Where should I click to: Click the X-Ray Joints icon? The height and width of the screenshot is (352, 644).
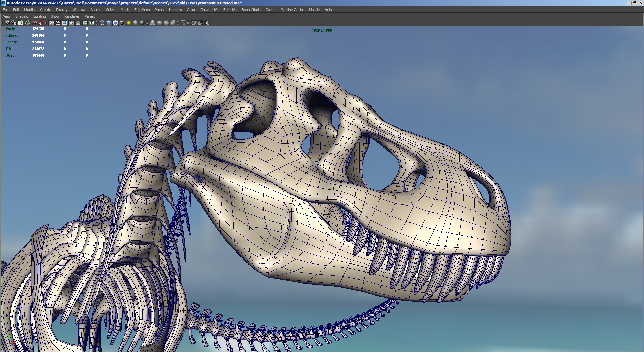(207, 23)
